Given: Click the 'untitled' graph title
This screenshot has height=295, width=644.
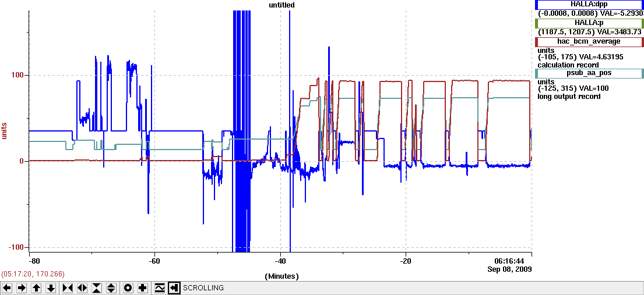Looking at the screenshot, I should (x=280, y=5).
